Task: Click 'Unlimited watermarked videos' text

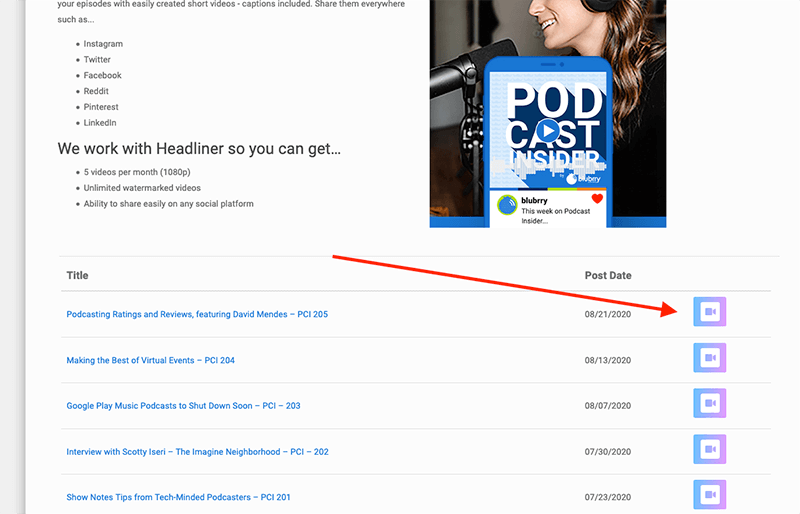Action: (x=142, y=188)
